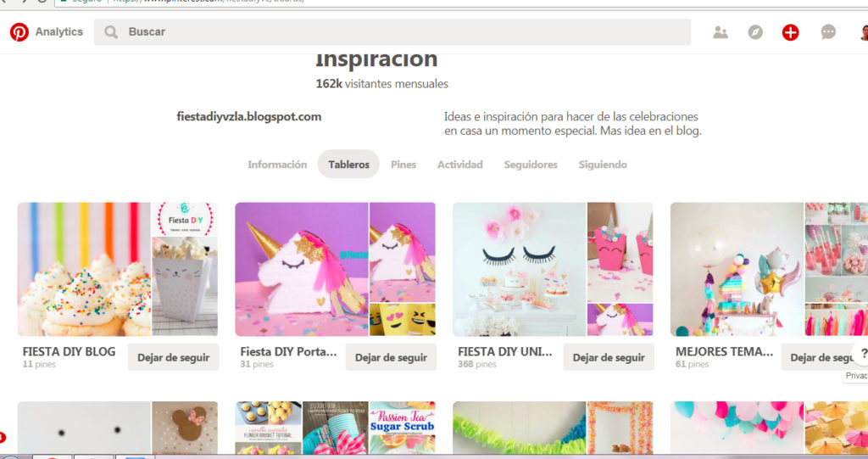Open FIESTA DIY BLOG cupcake cover image
This screenshot has width=868, height=459.
click(84, 270)
